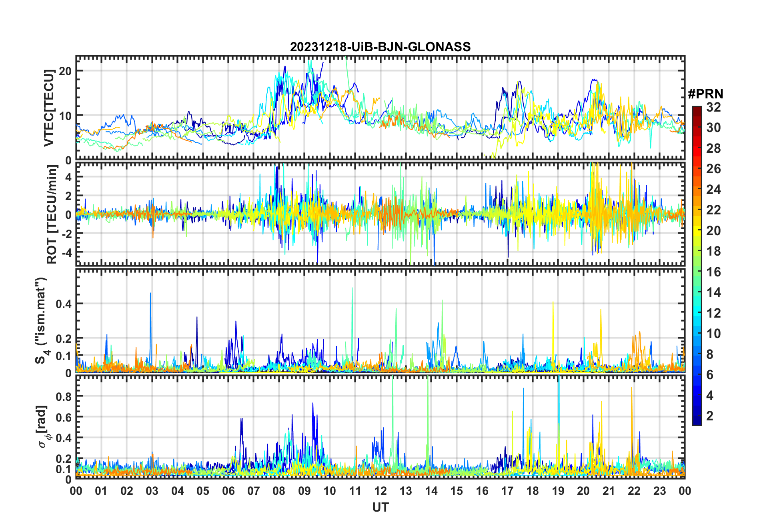Click the ROT [TECU/min] axis label
Image resolution: width=761 pixels, height=532 pixels.
(52, 214)
